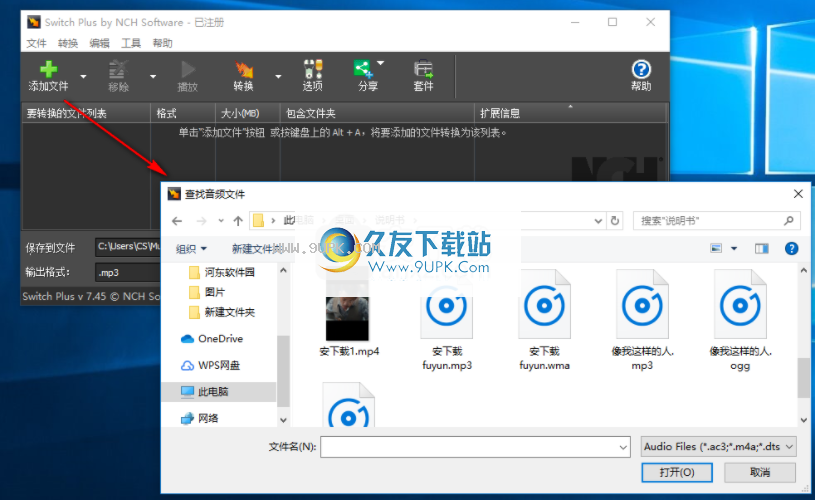Click the file name input field

475,447
